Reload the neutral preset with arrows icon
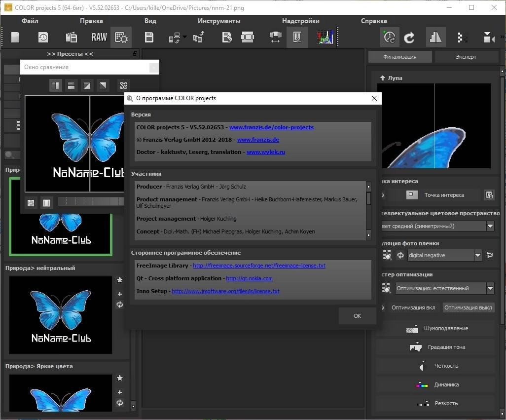The width and height of the screenshot is (506, 420). pyautogui.click(x=120, y=305)
